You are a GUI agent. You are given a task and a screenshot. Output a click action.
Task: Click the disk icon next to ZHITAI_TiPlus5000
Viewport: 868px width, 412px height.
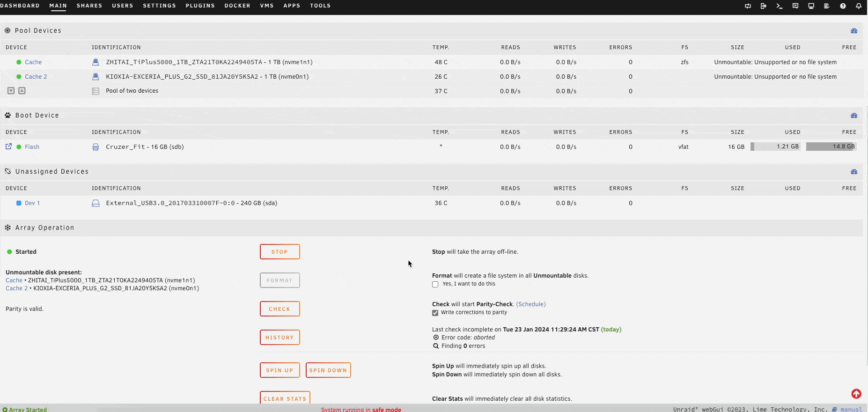(96, 62)
